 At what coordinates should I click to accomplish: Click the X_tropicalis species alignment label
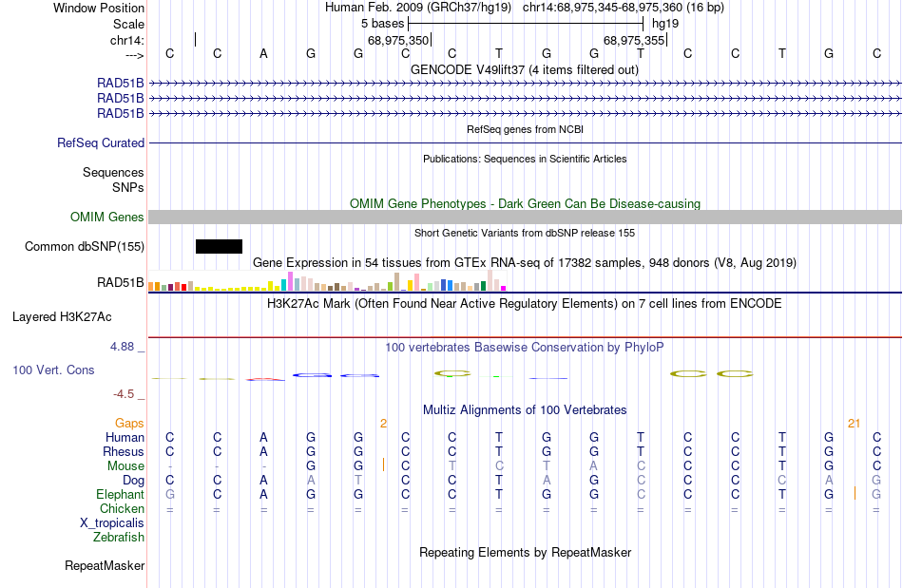pyautogui.click(x=112, y=523)
